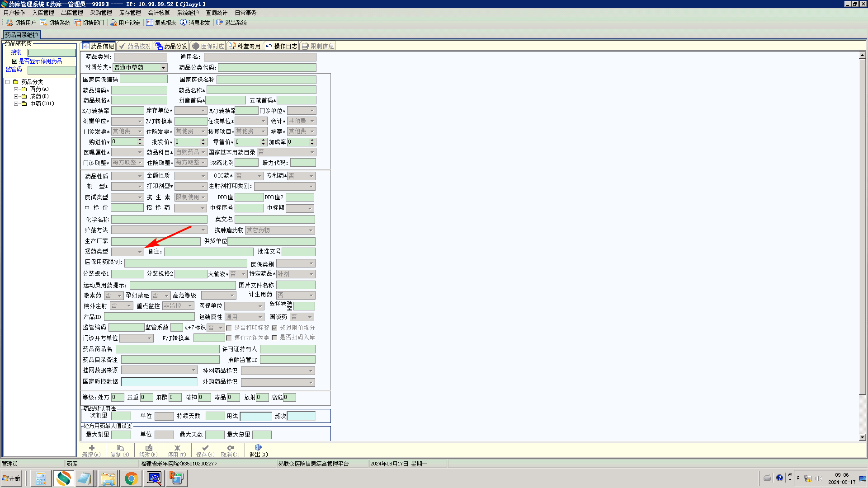Screen dimensions: 868x488
Task: Expand the 西药(A) tree node
Action: (16, 89)
